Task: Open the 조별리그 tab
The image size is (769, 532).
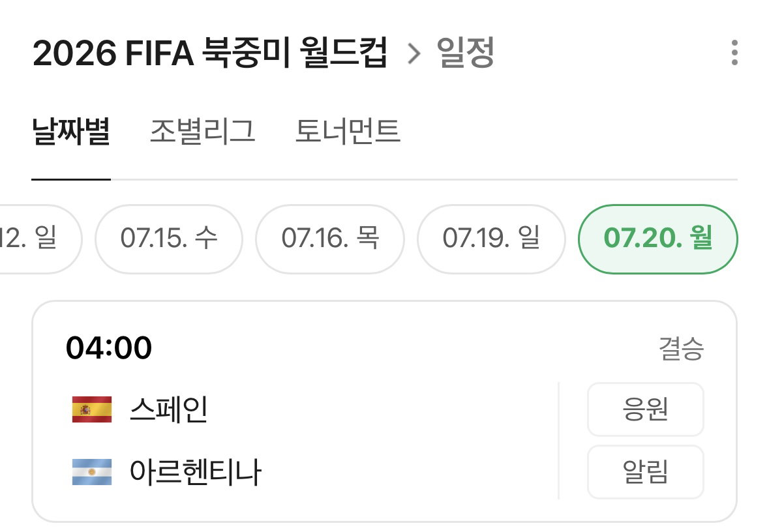Action: [203, 132]
